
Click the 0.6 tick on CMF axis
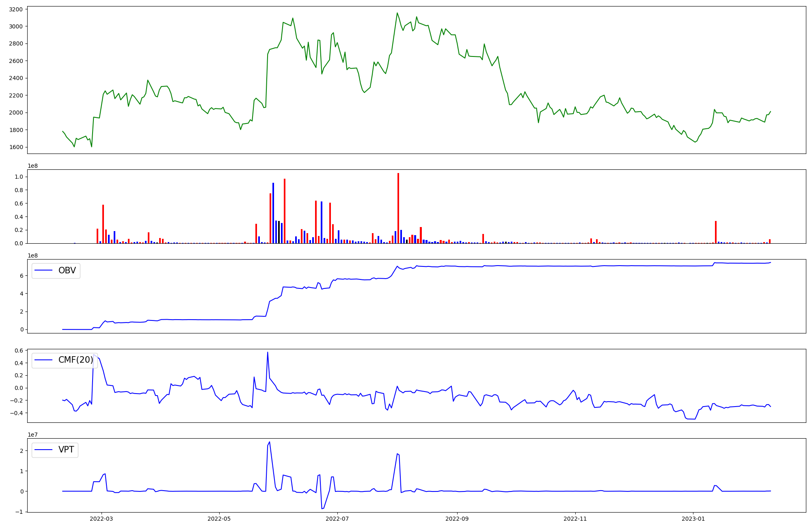click(x=19, y=351)
